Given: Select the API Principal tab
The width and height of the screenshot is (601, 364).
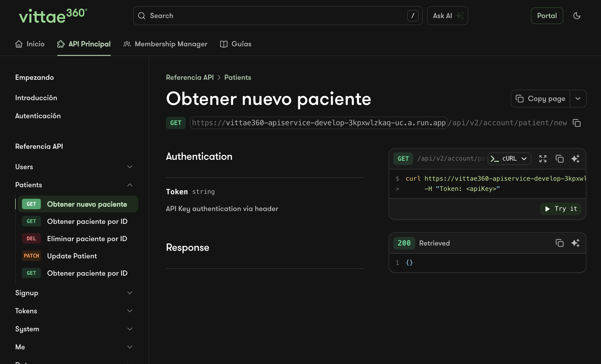Looking at the screenshot, I should (84, 44).
